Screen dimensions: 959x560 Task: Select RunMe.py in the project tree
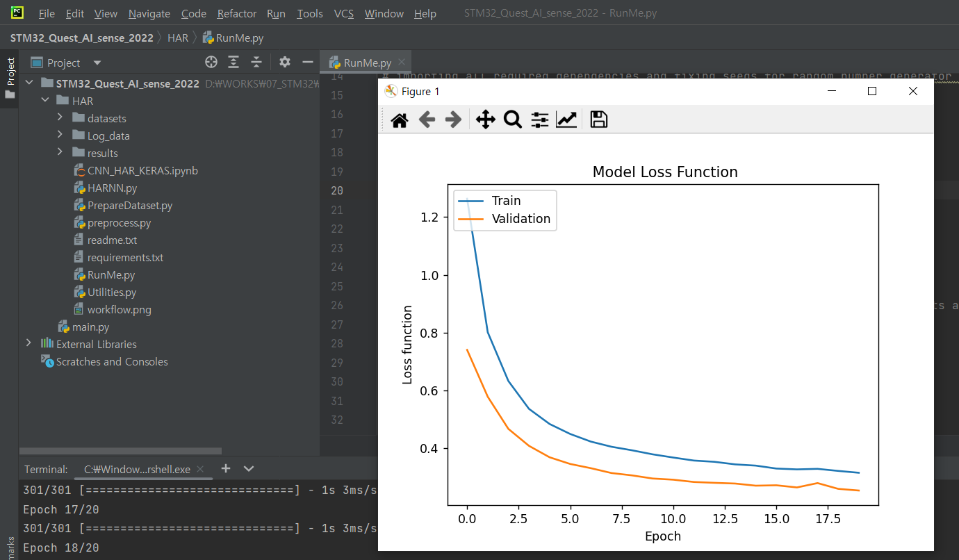110,274
